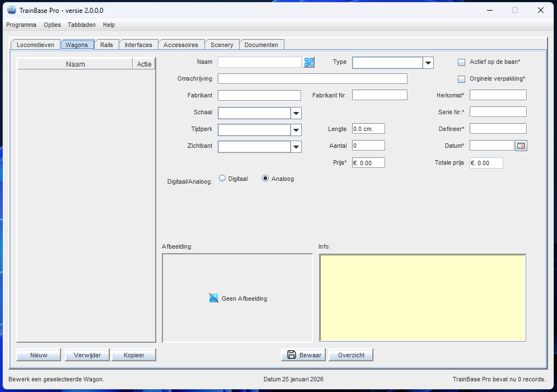The width and height of the screenshot is (557, 392).
Task: Expand the Type dropdown
Action: point(428,63)
